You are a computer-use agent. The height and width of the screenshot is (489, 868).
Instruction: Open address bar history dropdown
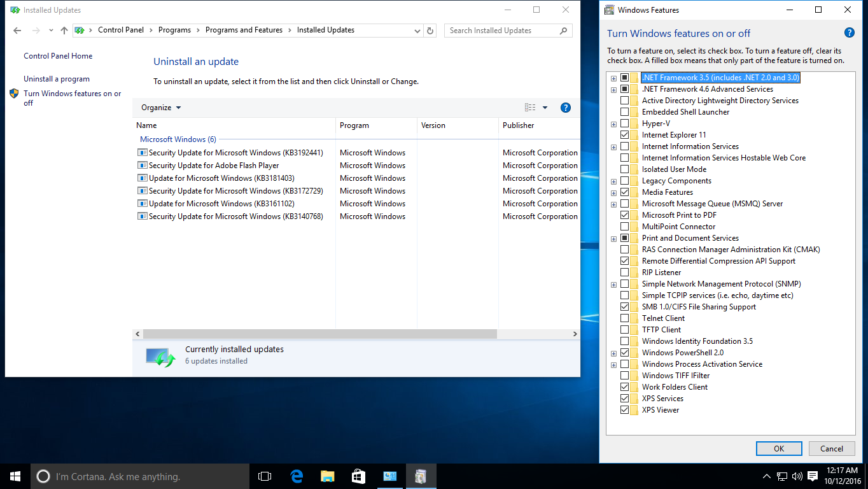[417, 31]
